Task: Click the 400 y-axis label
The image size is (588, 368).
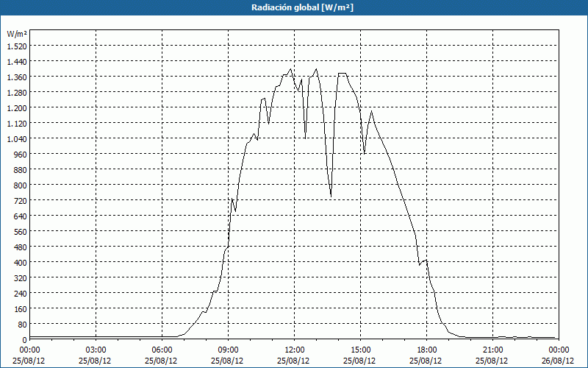Action: click(x=21, y=263)
